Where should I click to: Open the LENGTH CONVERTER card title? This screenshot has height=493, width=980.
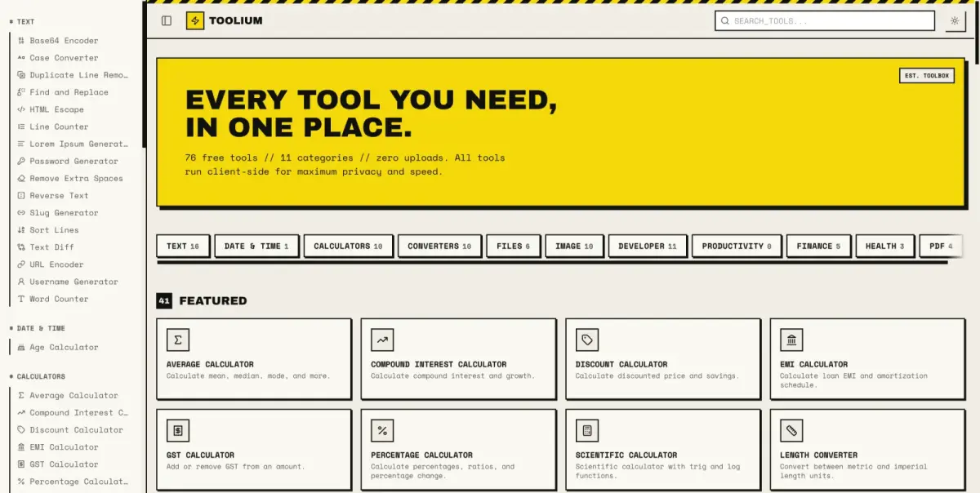point(819,455)
